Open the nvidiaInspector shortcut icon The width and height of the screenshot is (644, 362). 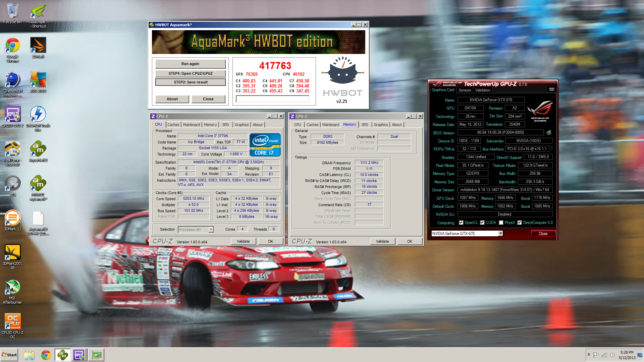(x=38, y=16)
